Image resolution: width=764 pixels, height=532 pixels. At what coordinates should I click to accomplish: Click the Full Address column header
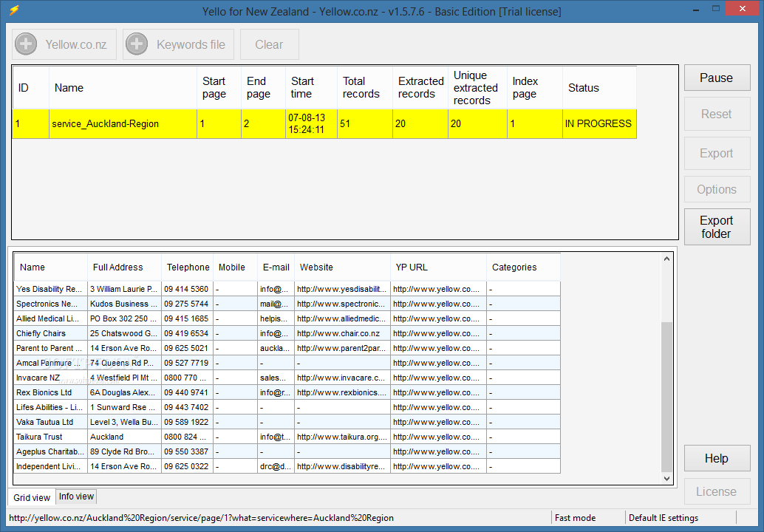coord(125,267)
